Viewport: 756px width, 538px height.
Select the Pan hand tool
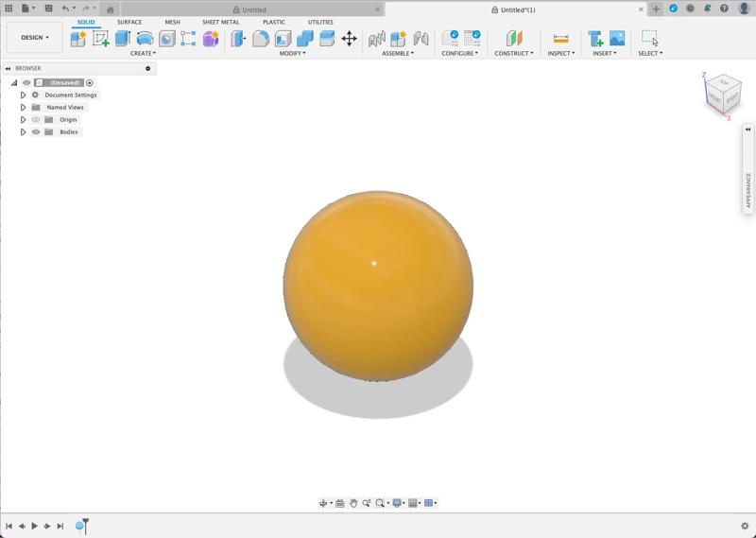[353, 503]
